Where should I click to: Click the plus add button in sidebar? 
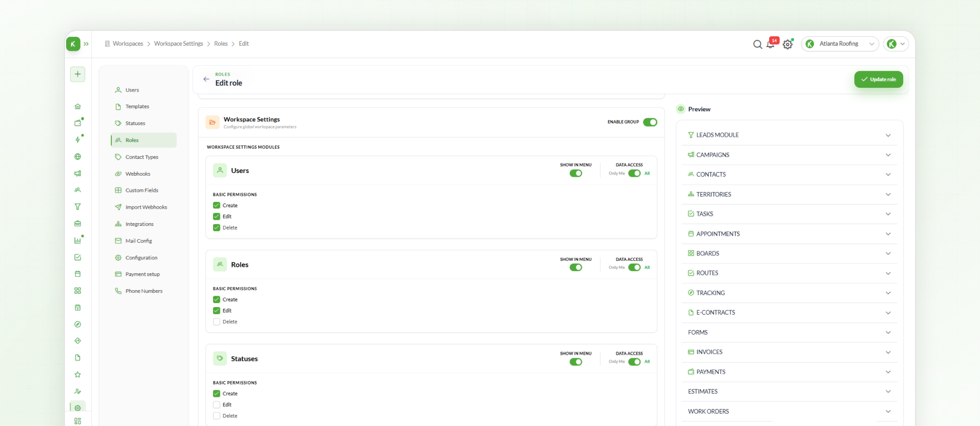pos(78,74)
